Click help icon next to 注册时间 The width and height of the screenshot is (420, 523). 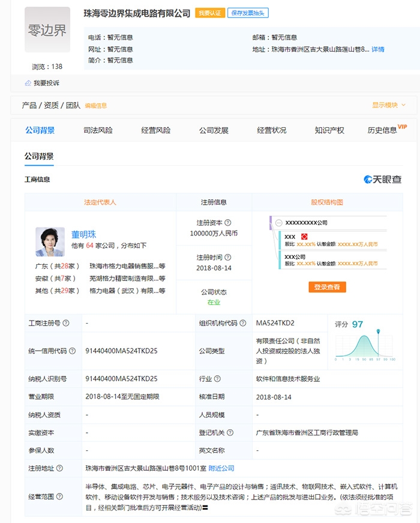pos(228,257)
